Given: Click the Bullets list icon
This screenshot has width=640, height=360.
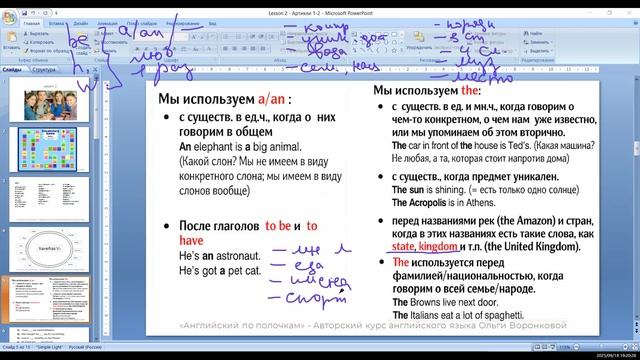Looking at the screenshot, I should point(227,37).
